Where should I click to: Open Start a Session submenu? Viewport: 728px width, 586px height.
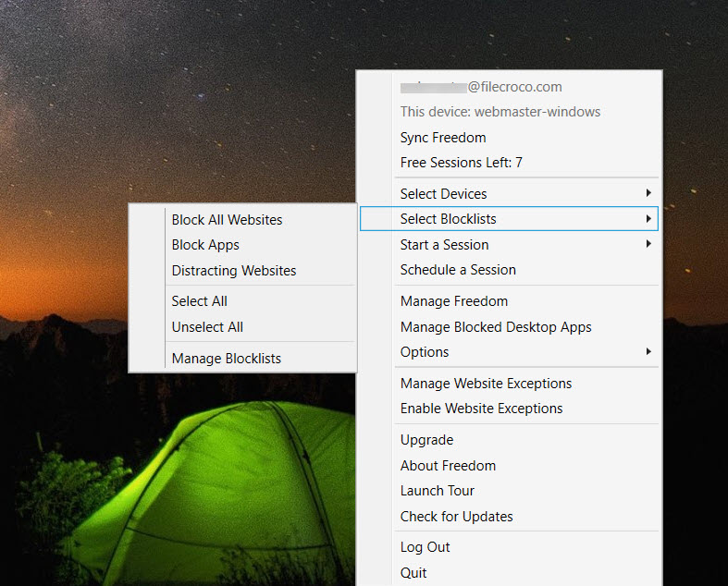coord(509,245)
